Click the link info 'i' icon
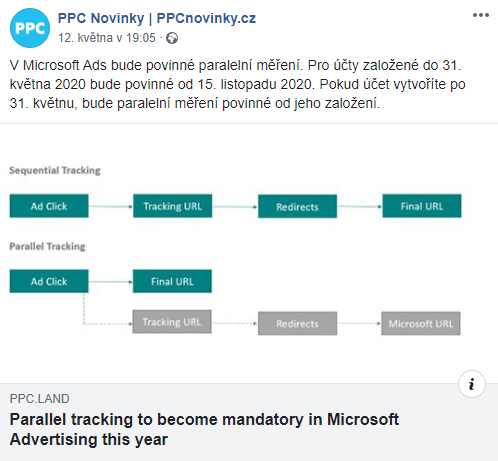 click(x=472, y=384)
